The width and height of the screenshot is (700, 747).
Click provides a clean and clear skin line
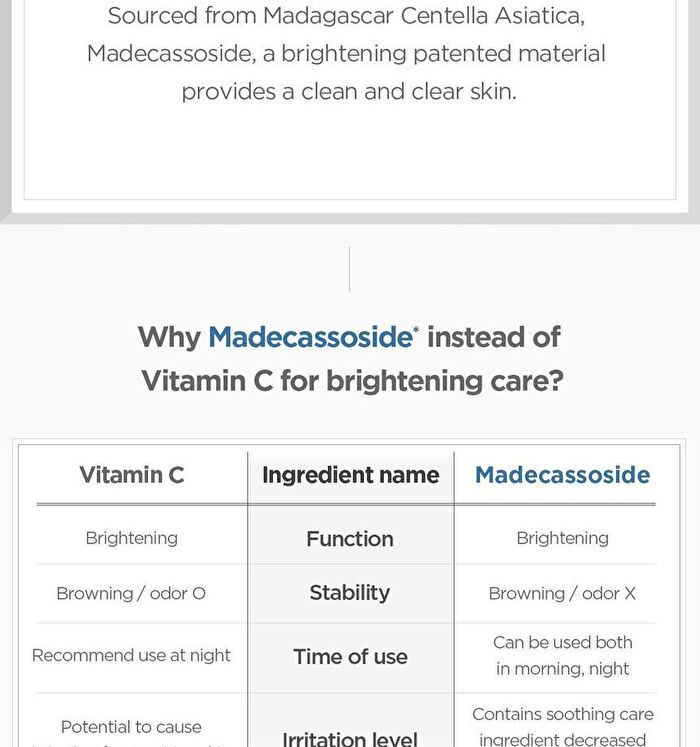(x=349, y=91)
